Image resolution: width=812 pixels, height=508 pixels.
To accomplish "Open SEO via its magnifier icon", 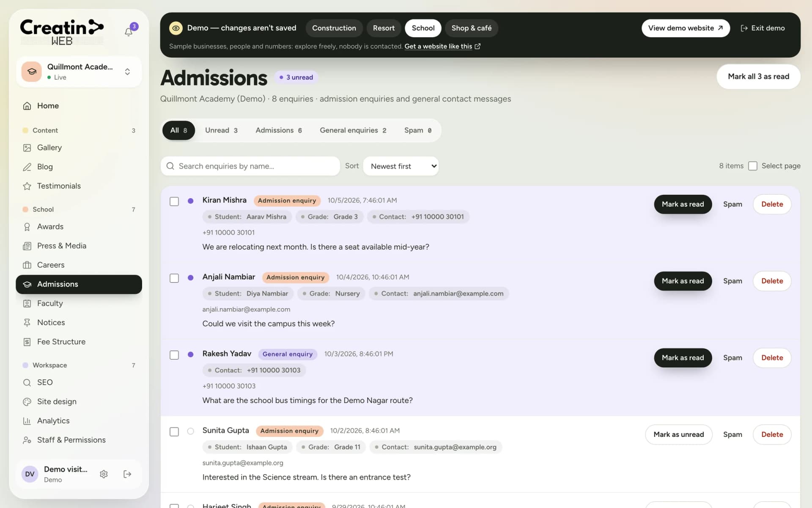I will [x=27, y=383].
